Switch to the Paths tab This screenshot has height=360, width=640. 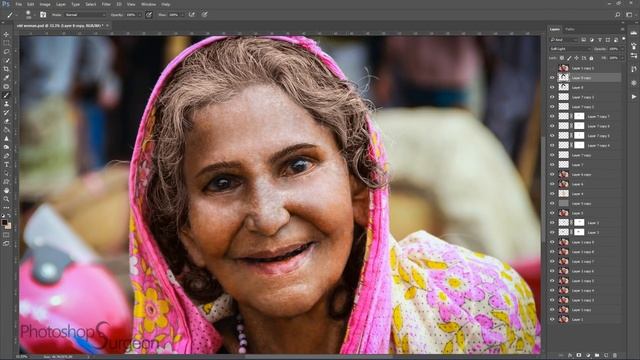coord(569,29)
